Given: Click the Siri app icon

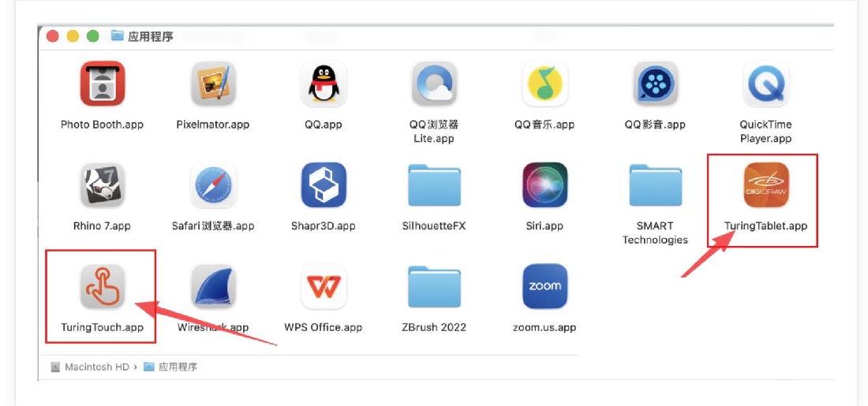Looking at the screenshot, I should (545, 185).
